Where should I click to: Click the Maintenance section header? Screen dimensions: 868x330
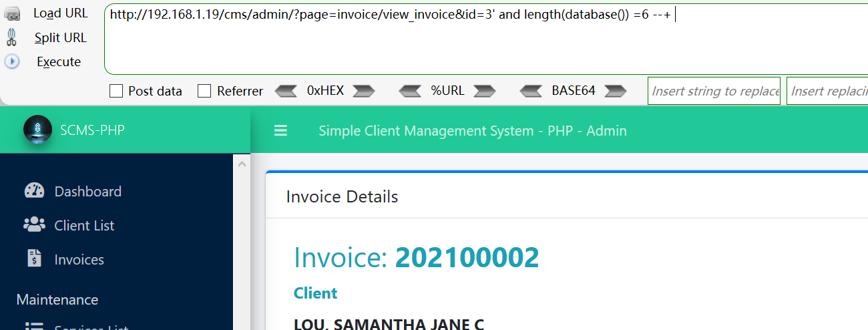click(57, 299)
